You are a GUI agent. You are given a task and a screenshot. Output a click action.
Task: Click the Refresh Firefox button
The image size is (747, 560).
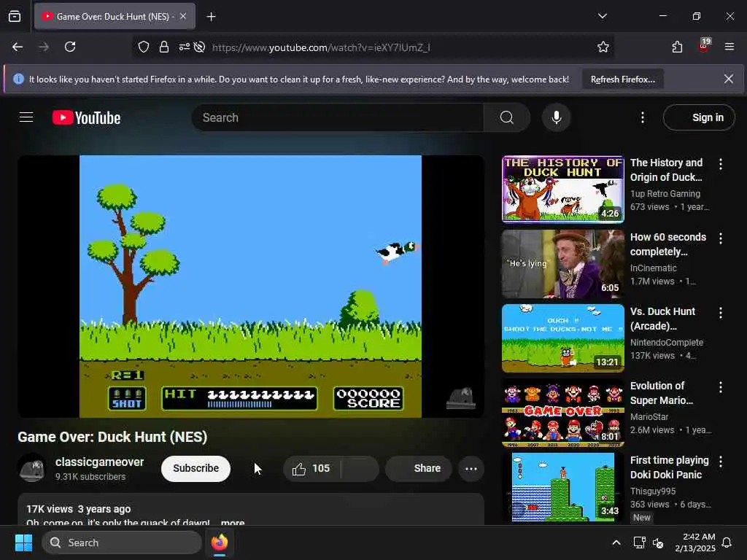coord(623,79)
